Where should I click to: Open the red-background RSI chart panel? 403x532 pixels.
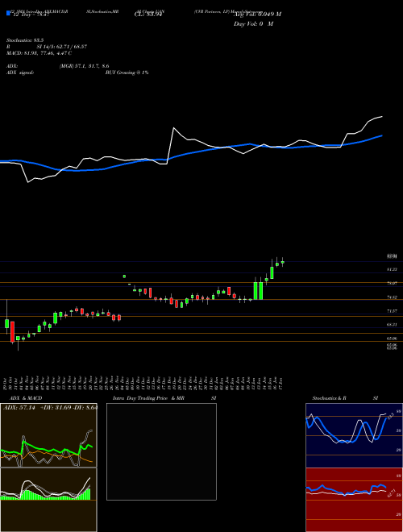tap(354, 500)
